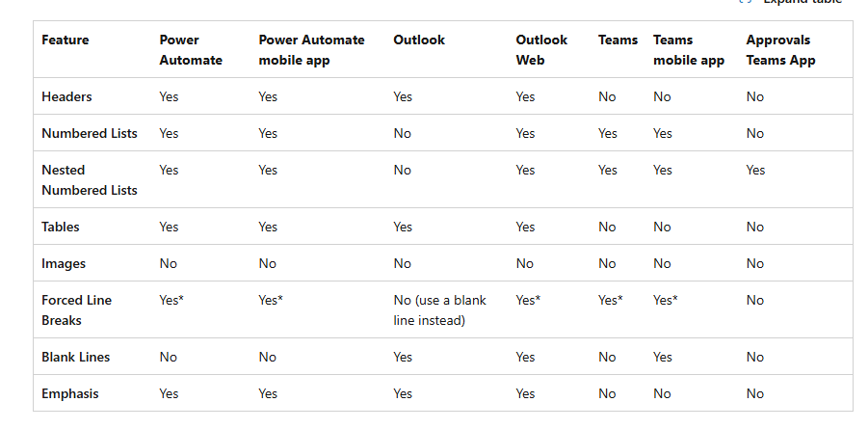This screenshot has height=429, width=868.
Task: Click Headers cell under Teams column
Action: tap(607, 97)
